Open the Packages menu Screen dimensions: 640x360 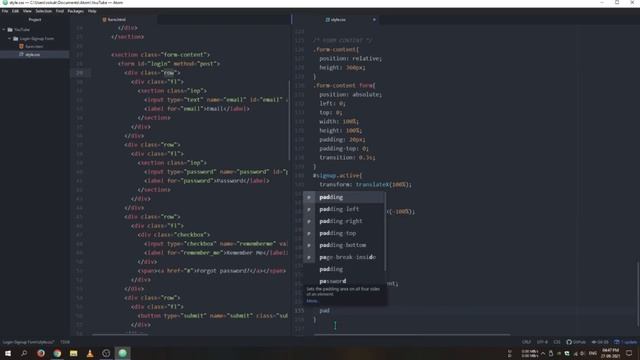click(76, 11)
